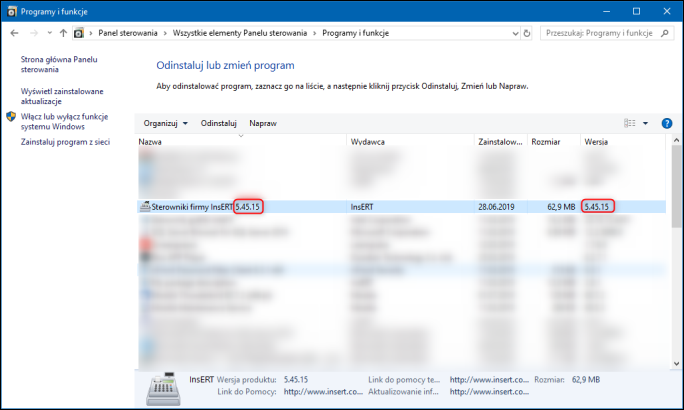684x410 pixels.
Task: Click the InsERT publisher cell
Action: (362, 207)
